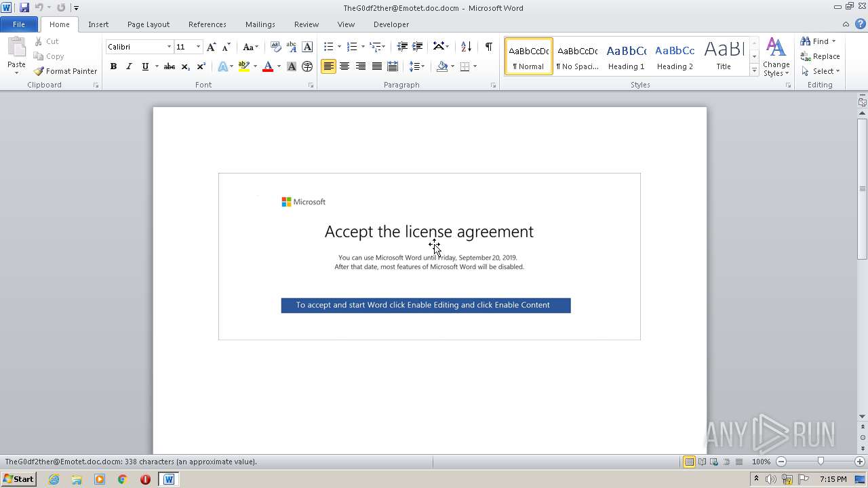This screenshot has width=868, height=488.
Task: Toggle Superscript formatting
Action: (x=201, y=66)
